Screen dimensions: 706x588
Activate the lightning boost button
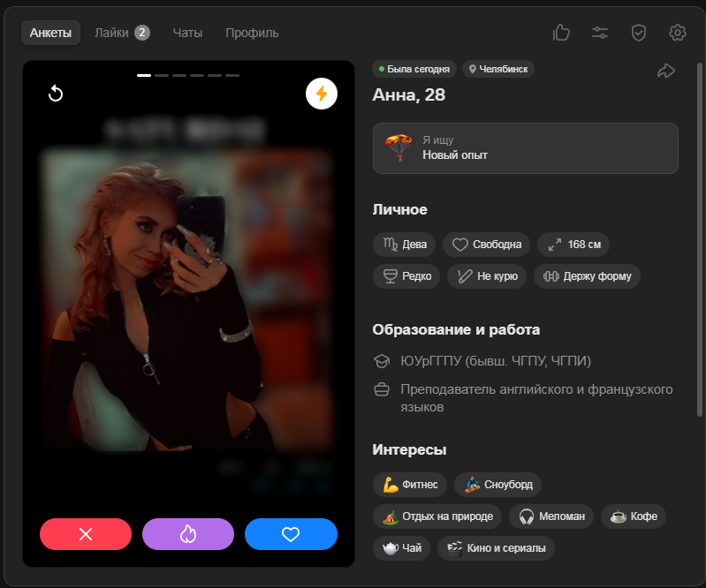click(x=322, y=94)
